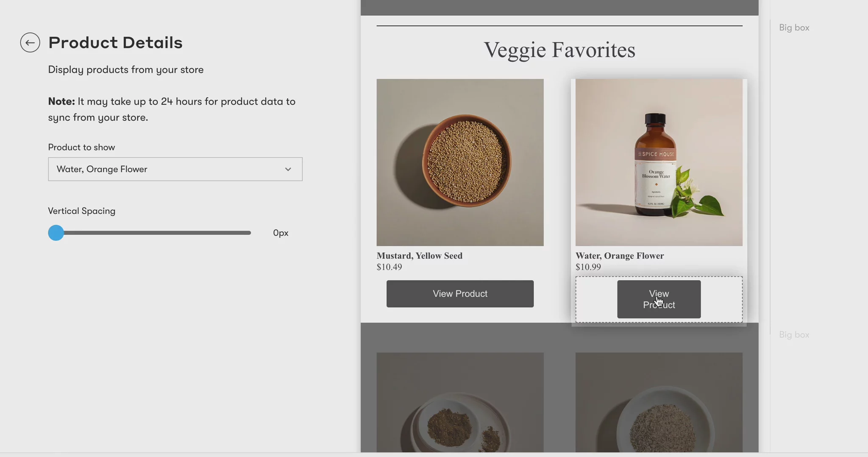The width and height of the screenshot is (868, 457).
Task: Select the lower Big box label
Action: point(794,335)
